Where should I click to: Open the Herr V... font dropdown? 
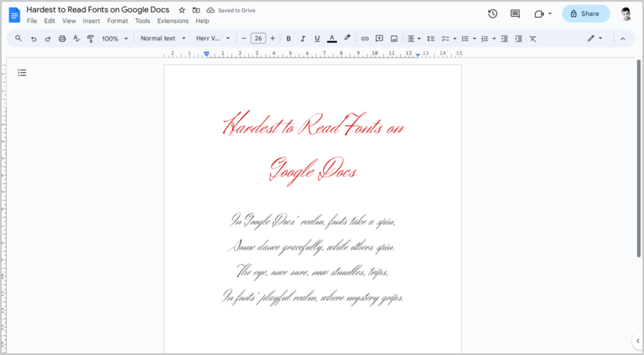213,39
